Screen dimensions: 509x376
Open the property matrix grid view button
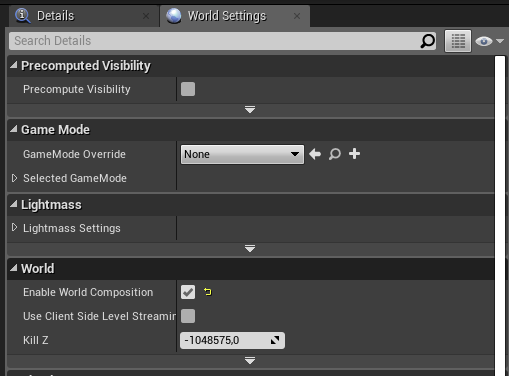[x=458, y=41]
